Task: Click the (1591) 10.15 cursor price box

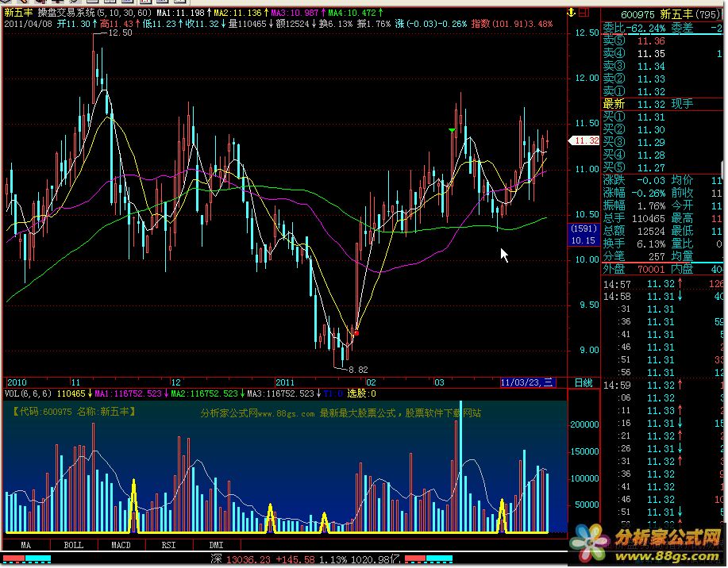Action: click(x=584, y=234)
